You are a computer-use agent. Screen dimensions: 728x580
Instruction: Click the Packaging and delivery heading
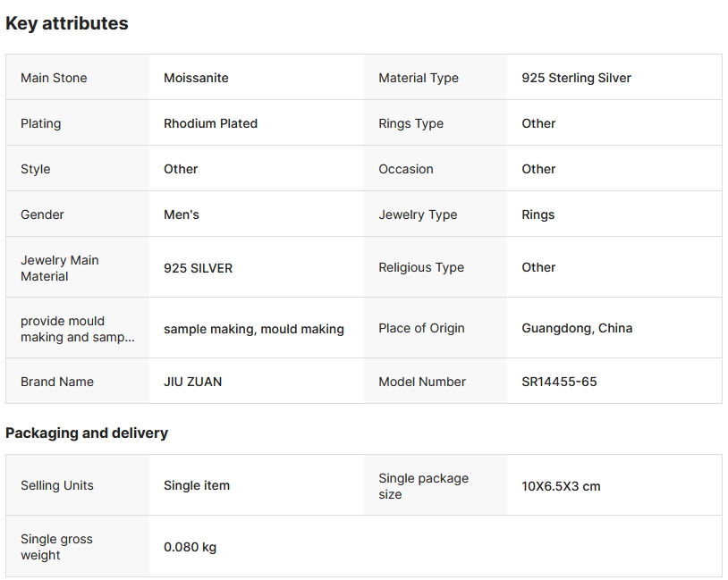(x=87, y=433)
